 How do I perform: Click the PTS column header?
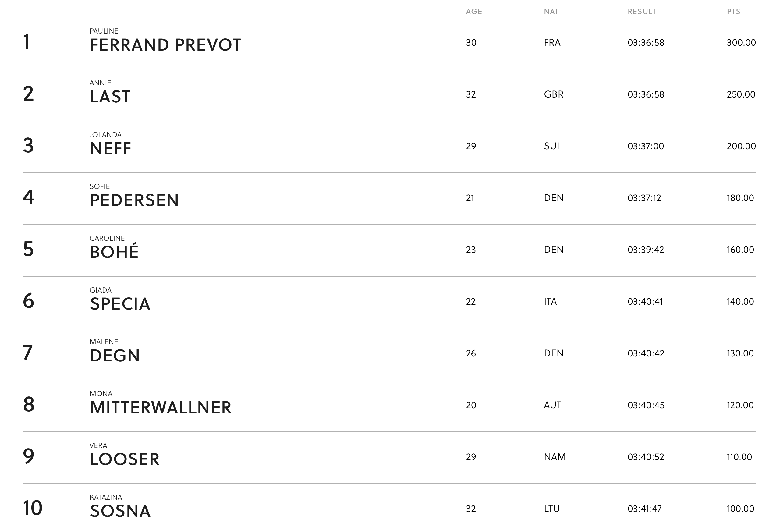pos(733,12)
